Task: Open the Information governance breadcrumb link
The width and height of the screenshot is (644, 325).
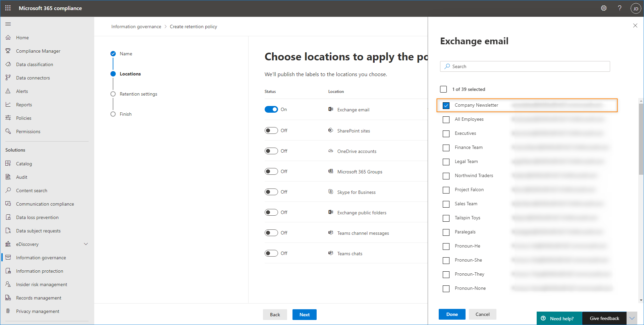Action: (136, 26)
